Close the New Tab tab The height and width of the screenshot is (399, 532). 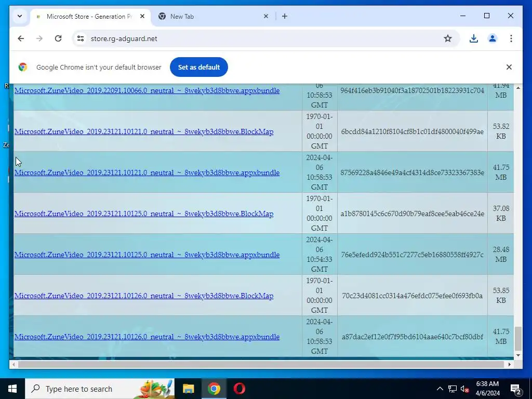[266, 16]
